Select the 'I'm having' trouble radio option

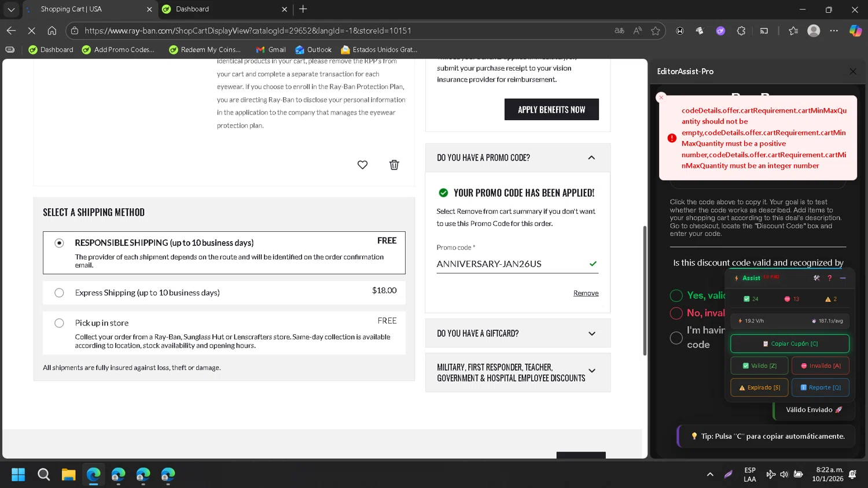[676, 338]
